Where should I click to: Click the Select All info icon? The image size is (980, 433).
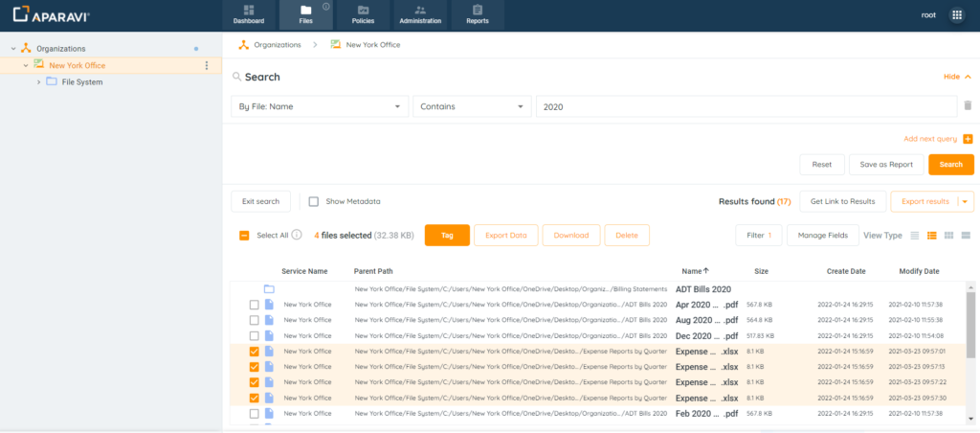pos(297,235)
